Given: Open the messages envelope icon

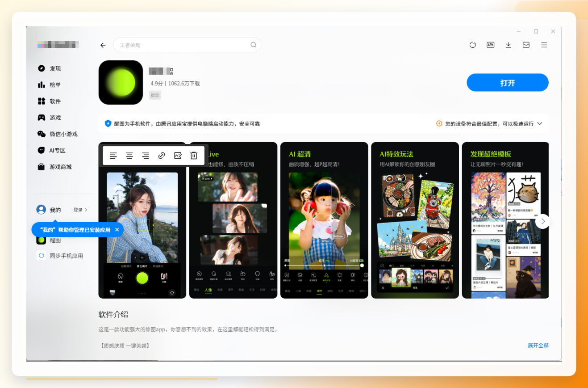Looking at the screenshot, I should (x=526, y=45).
